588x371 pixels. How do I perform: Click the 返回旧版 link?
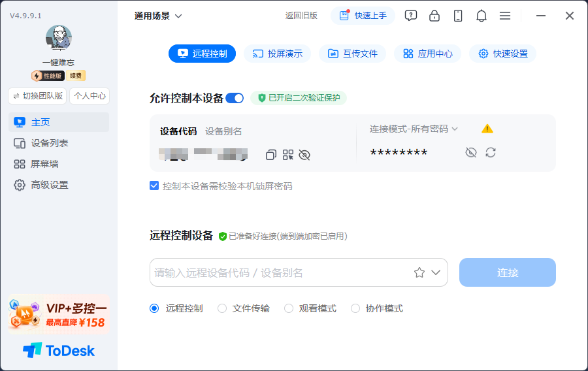pyautogui.click(x=301, y=16)
